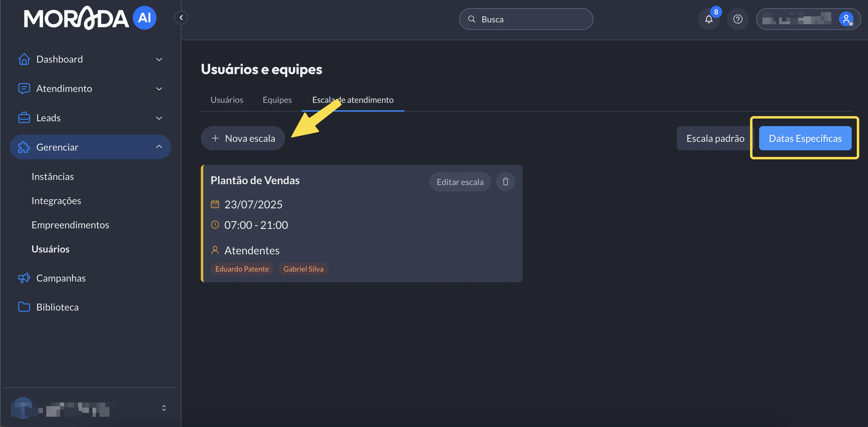The width and height of the screenshot is (868, 427).
Task: Select the Leads briefcase icon
Action: pyautogui.click(x=24, y=118)
